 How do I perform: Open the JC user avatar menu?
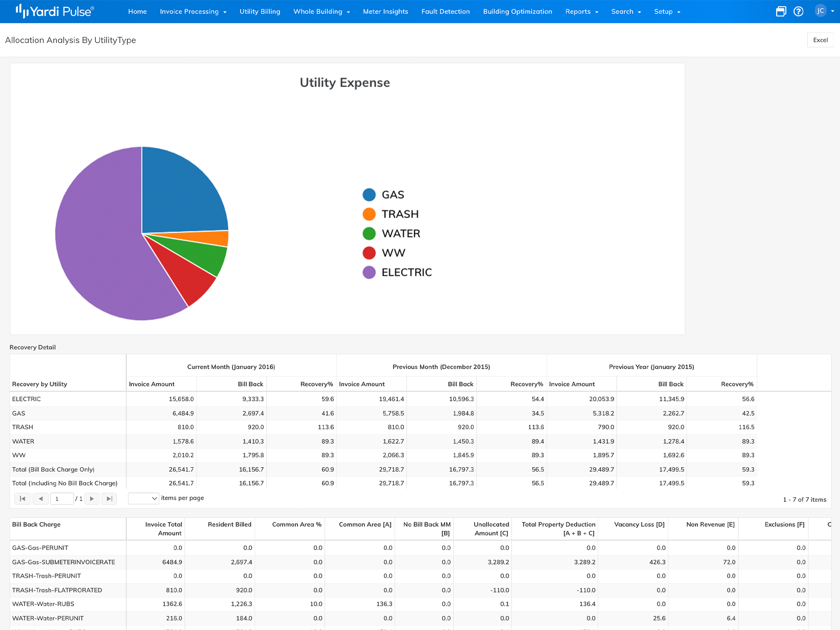click(x=821, y=11)
